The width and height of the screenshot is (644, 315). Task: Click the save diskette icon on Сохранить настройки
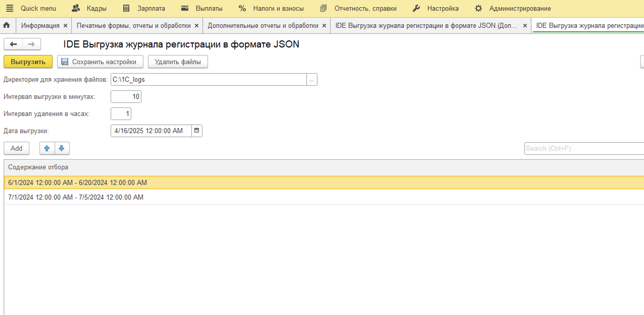coord(65,61)
